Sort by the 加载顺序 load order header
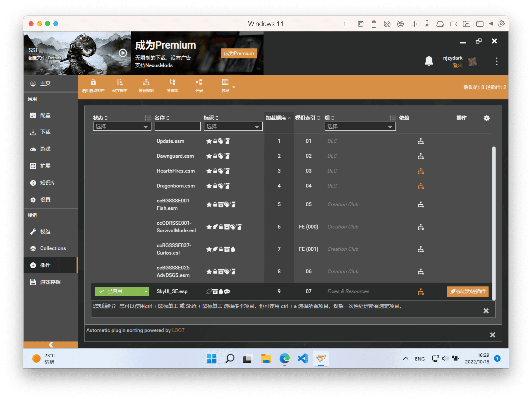 [278, 118]
